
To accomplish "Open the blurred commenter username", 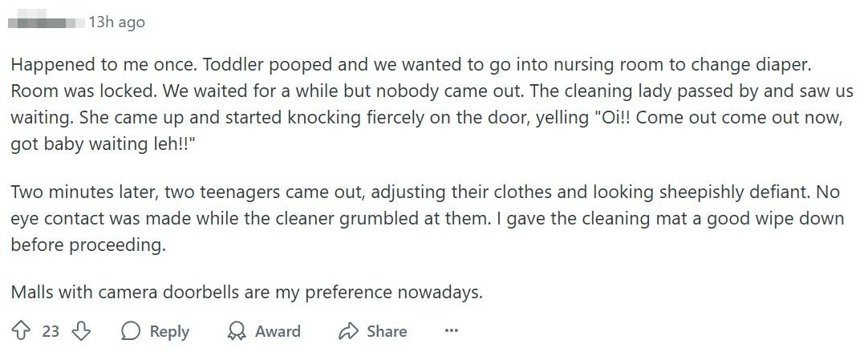I will pos(46,22).
